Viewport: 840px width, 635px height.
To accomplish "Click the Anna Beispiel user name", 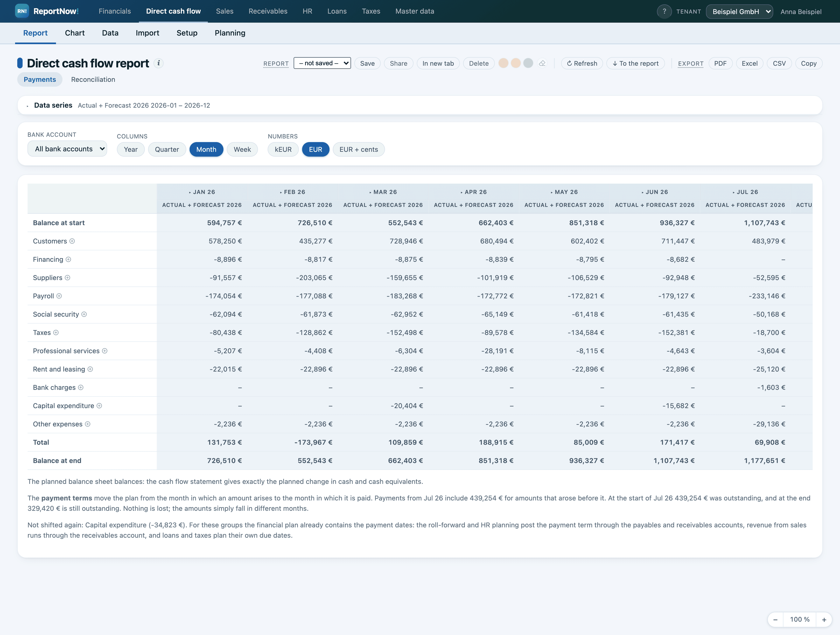I will tap(800, 11).
